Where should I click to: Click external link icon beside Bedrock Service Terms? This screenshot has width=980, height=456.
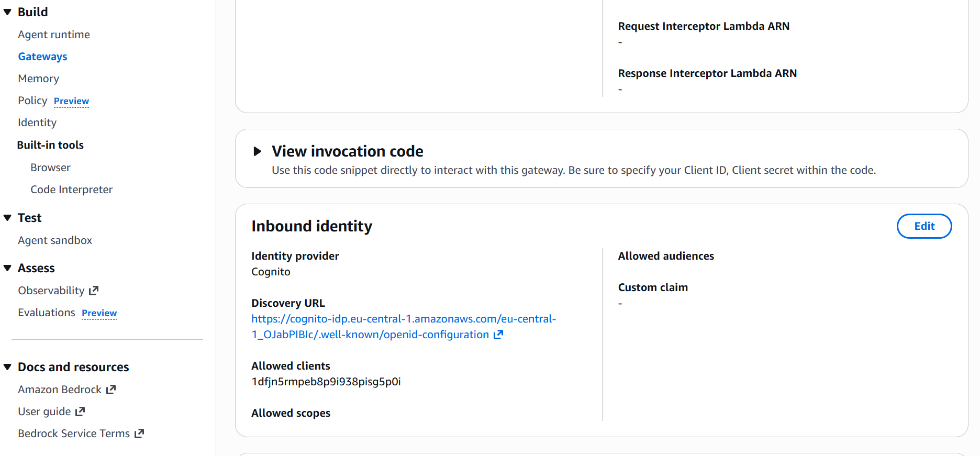(139, 433)
